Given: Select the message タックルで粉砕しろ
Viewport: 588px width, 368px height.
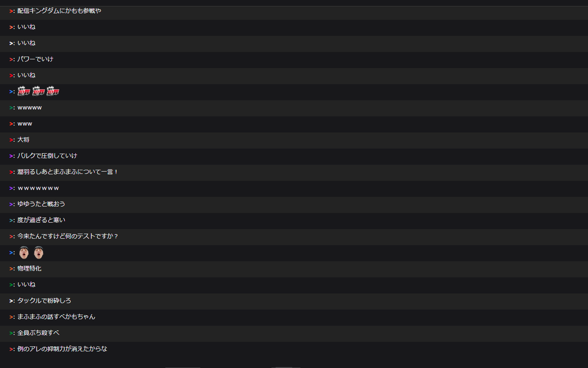Looking at the screenshot, I should click(x=45, y=300).
